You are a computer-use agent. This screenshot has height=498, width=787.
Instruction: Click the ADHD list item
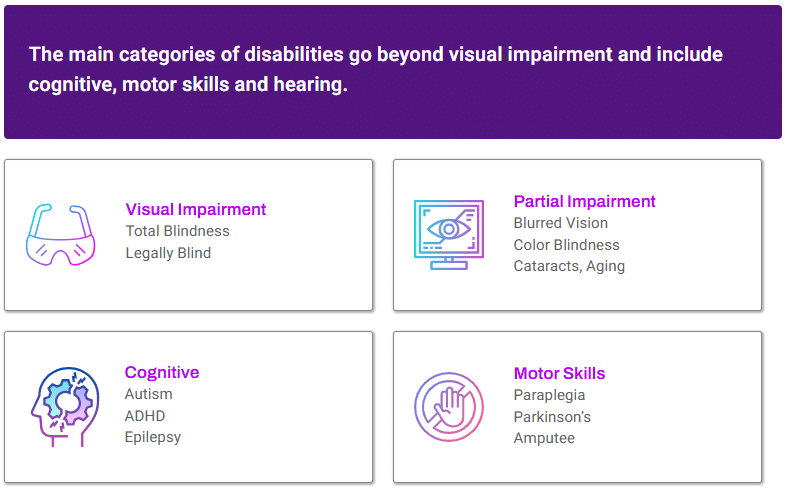[x=145, y=416]
